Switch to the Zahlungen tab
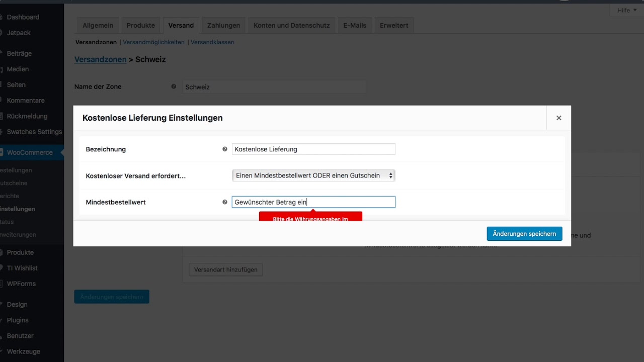The image size is (644, 362). tap(224, 25)
